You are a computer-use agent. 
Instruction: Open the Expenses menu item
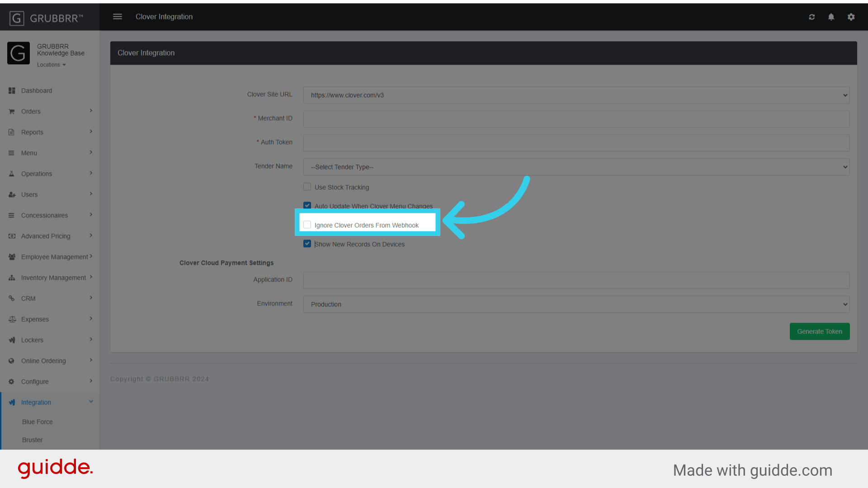pyautogui.click(x=50, y=319)
